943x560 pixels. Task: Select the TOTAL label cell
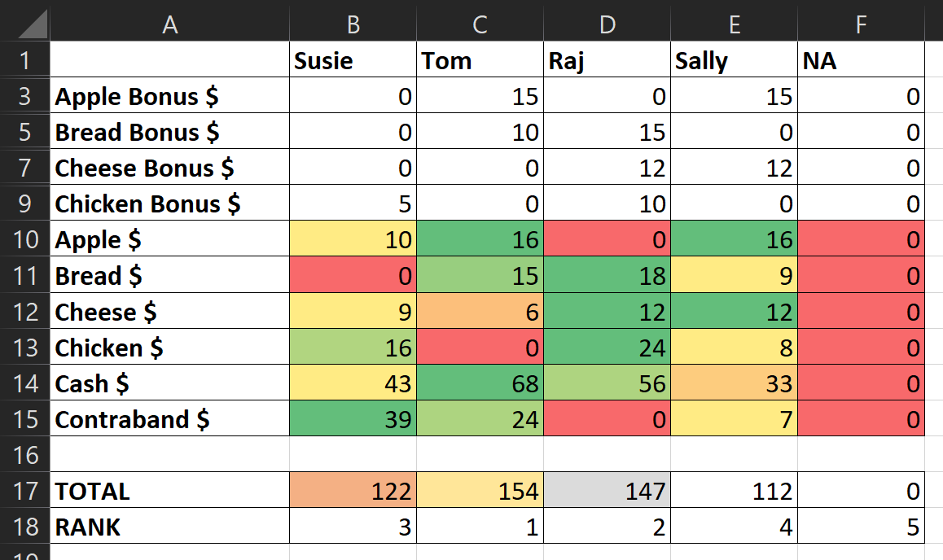[169, 490]
